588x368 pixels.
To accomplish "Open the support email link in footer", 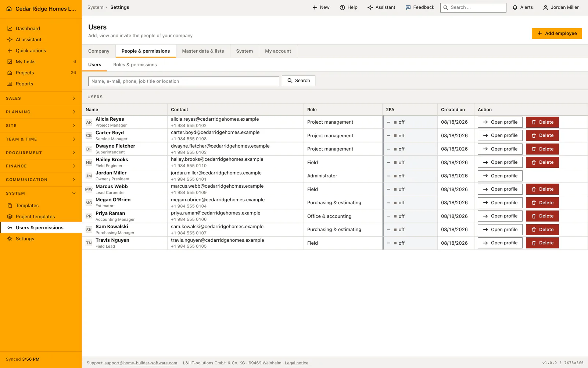I will click(x=141, y=363).
